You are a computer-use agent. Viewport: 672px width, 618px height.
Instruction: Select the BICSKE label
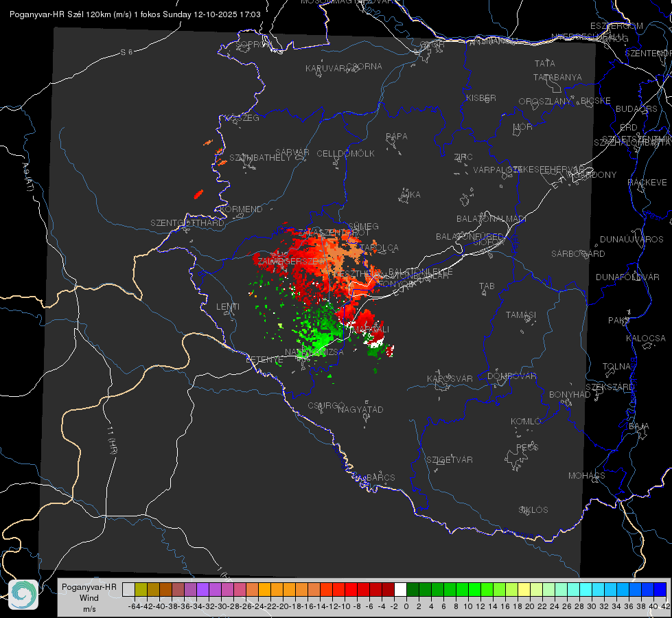click(596, 101)
